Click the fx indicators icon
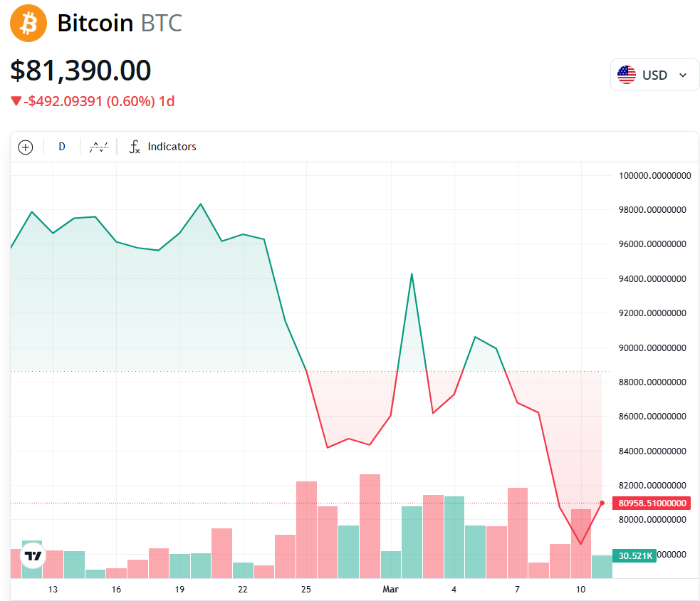The image size is (700, 601). 134,147
